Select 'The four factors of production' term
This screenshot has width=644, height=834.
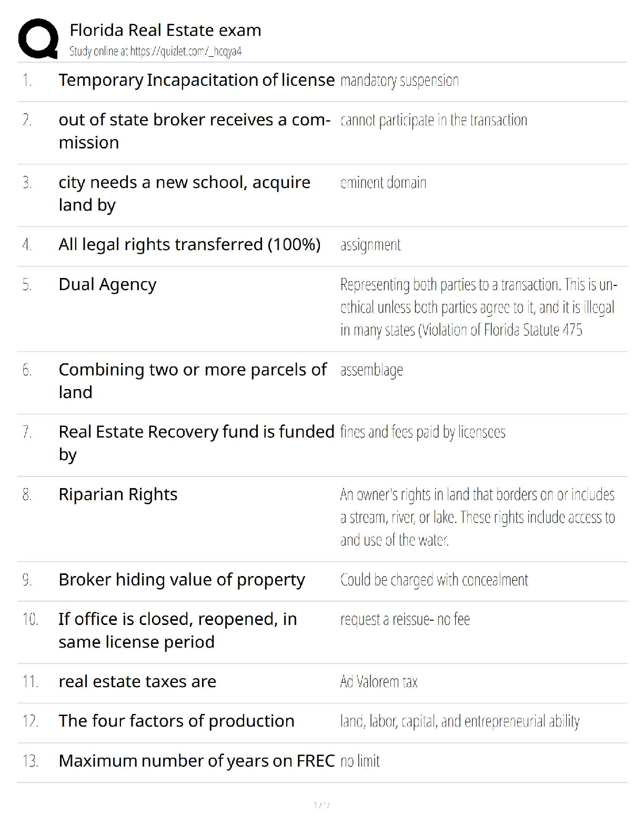[176, 721]
